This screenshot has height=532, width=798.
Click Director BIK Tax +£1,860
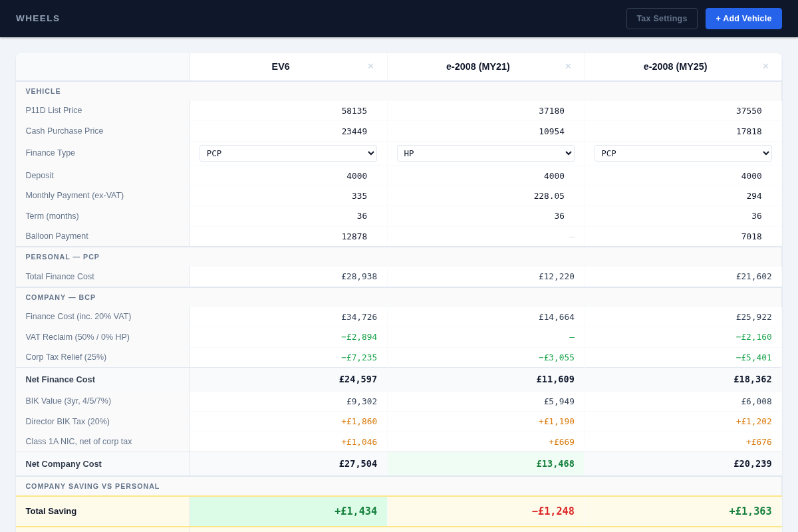click(359, 422)
